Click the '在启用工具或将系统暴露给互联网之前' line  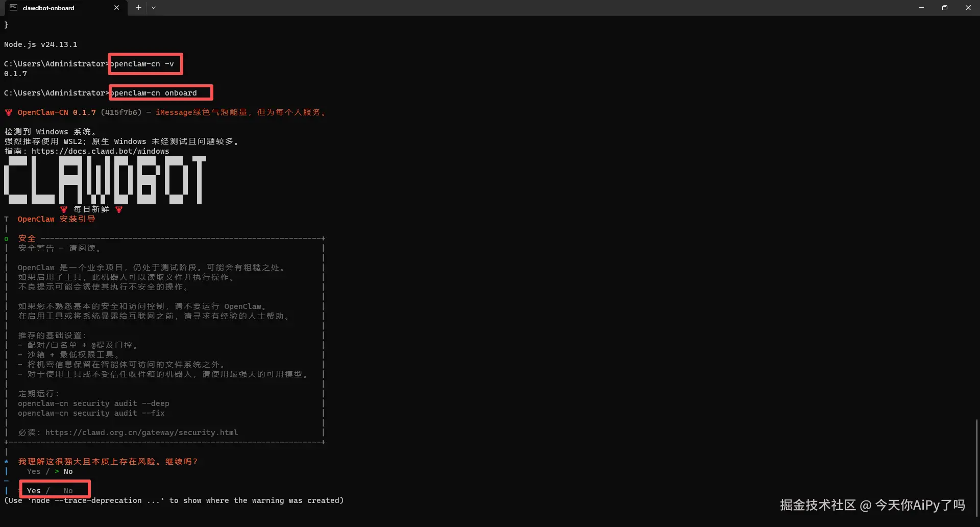click(x=154, y=316)
